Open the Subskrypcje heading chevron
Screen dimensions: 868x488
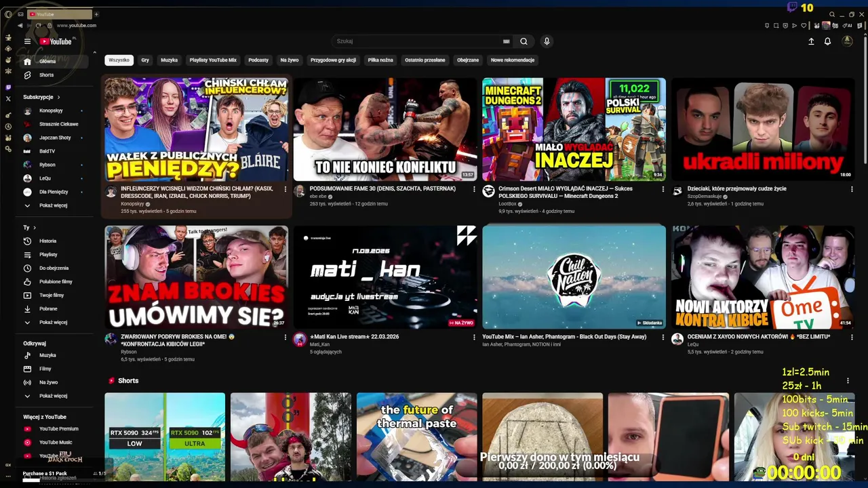(x=58, y=97)
